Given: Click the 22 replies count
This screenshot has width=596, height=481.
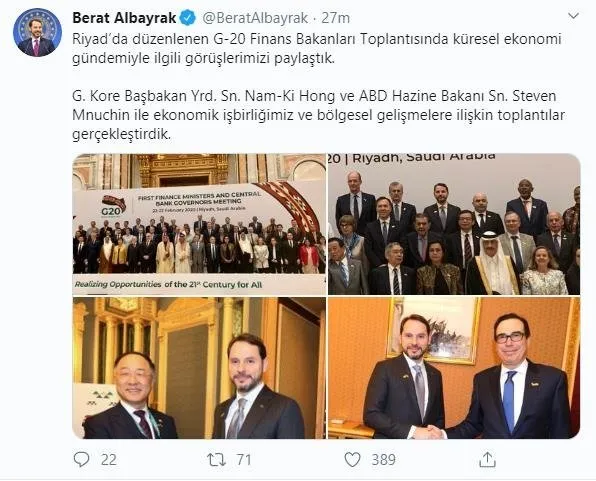Looking at the screenshot, I should [x=109, y=460].
